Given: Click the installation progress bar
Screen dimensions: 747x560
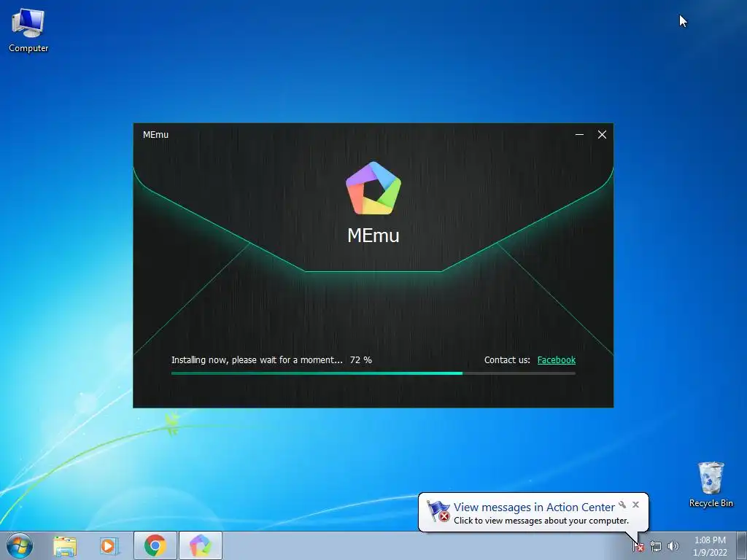Looking at the screenshot, I should [373, 373].
